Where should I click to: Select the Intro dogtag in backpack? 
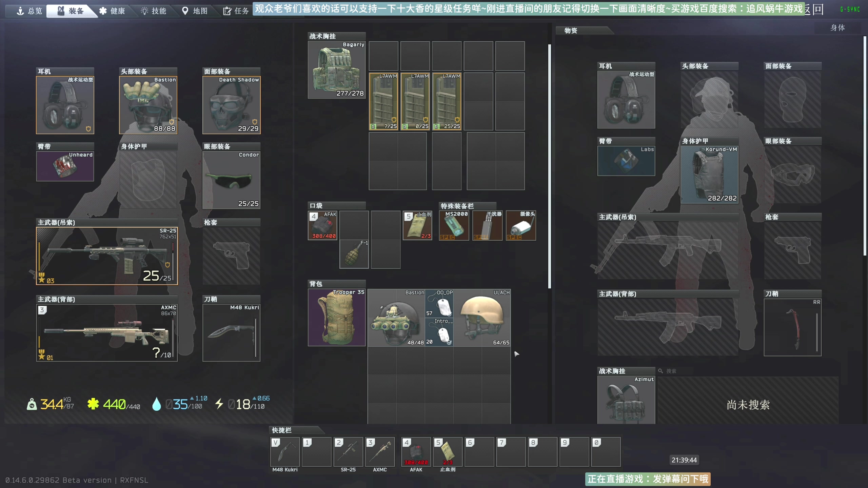pyautogui.click(x=439, y=332)
